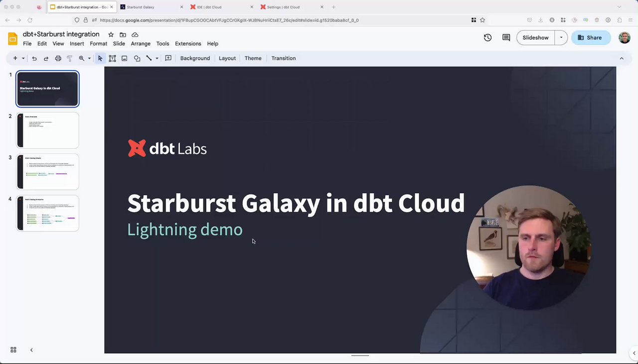Open the Zoom level dropdown arrow
Screen dimensions: 638x364
tap(89, 58)
